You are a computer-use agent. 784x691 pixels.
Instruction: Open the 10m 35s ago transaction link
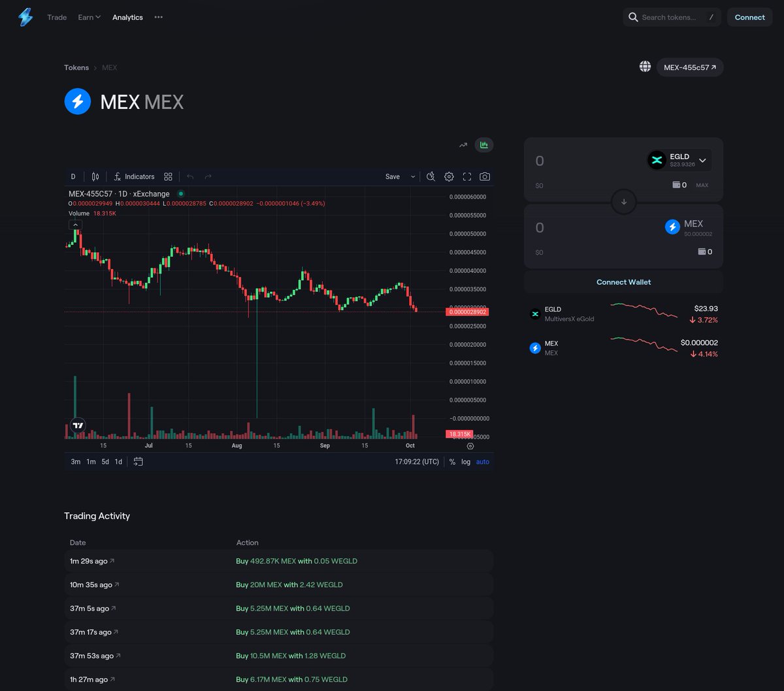tap(95, 585)
